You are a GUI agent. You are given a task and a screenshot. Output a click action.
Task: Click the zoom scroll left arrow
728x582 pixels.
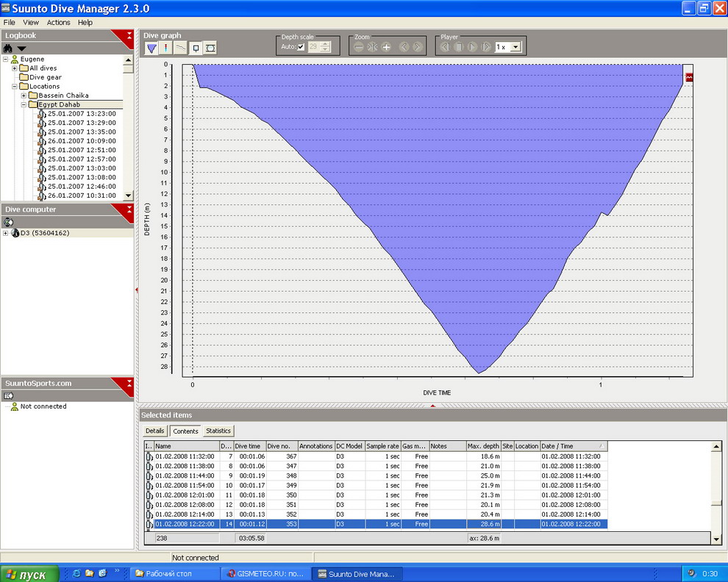coord(404,47)
